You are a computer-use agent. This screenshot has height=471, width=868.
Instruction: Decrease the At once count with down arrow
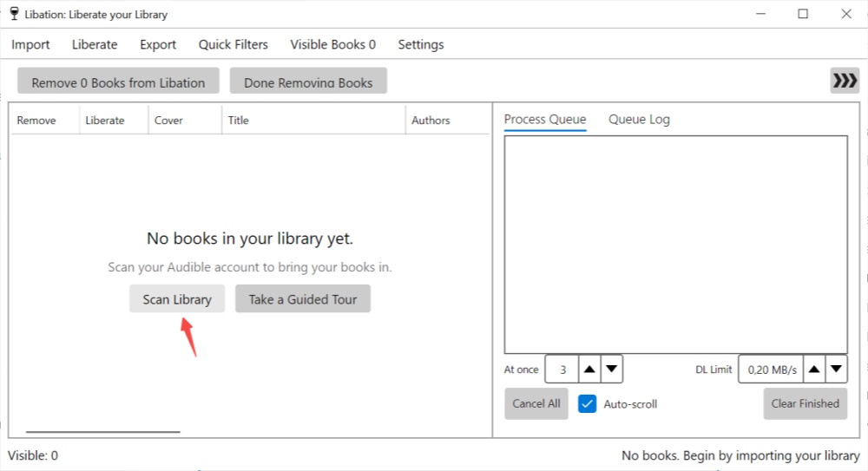(612, 370)
